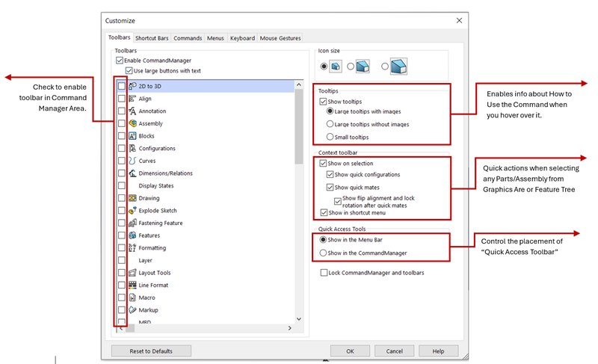This screenshot has height=364, width=598.
Task: Enable Lock CommandManager and toolbars
Action: [x=323, y=273]
